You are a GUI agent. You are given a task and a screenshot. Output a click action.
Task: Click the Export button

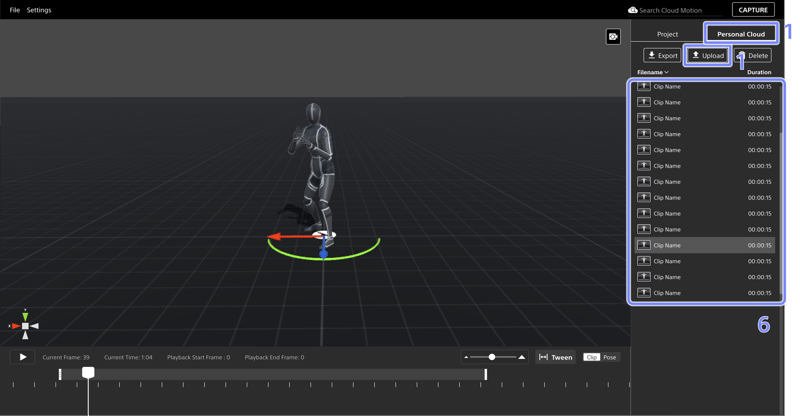coord(662,56)
